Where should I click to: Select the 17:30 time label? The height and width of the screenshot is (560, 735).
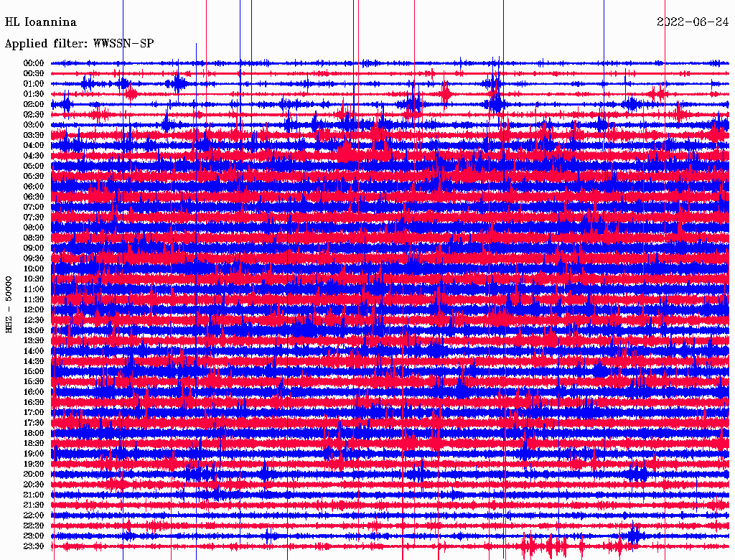[x=33, y=423]
